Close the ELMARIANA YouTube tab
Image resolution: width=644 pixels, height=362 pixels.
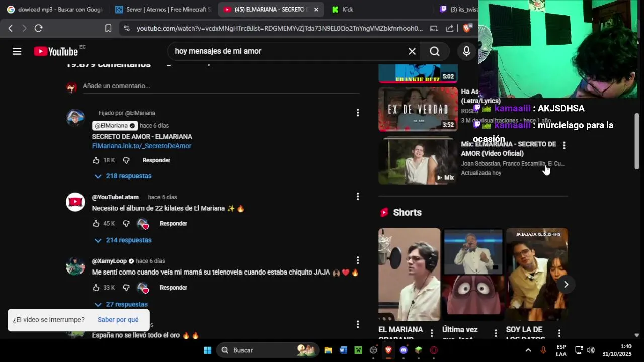tap(316, 10)
